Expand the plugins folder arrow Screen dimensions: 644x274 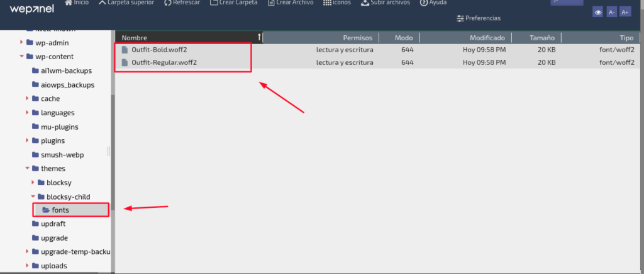click(x=27, y=140)
